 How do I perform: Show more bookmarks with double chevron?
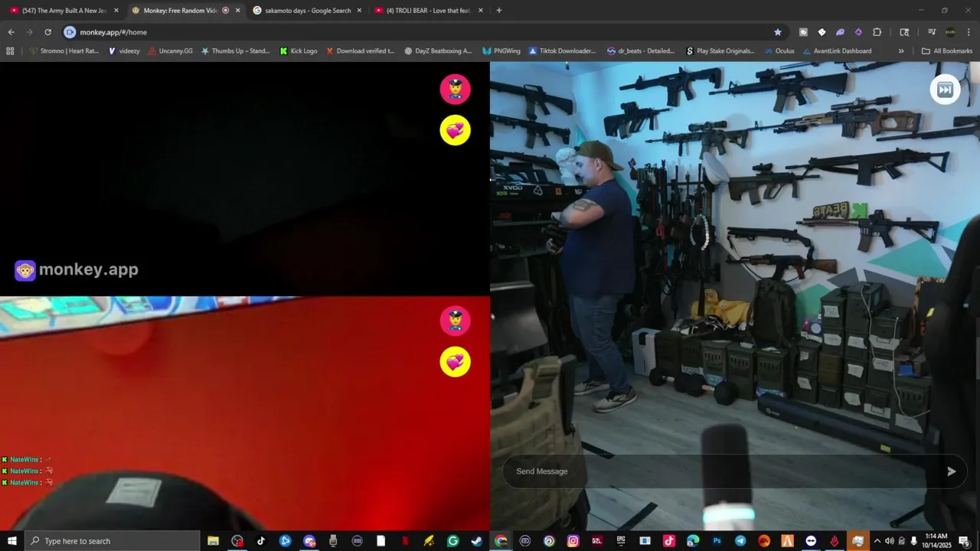[x=901, y=51]
